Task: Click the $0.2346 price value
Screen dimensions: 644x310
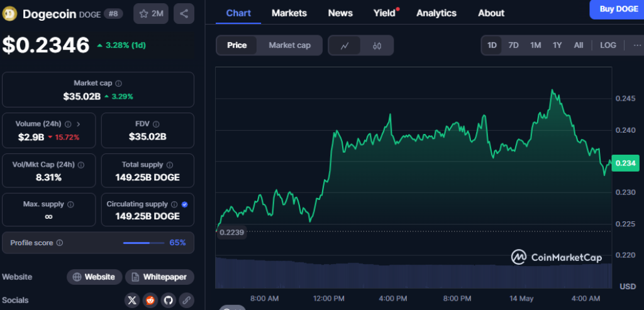Action: (x=45, y=45)
